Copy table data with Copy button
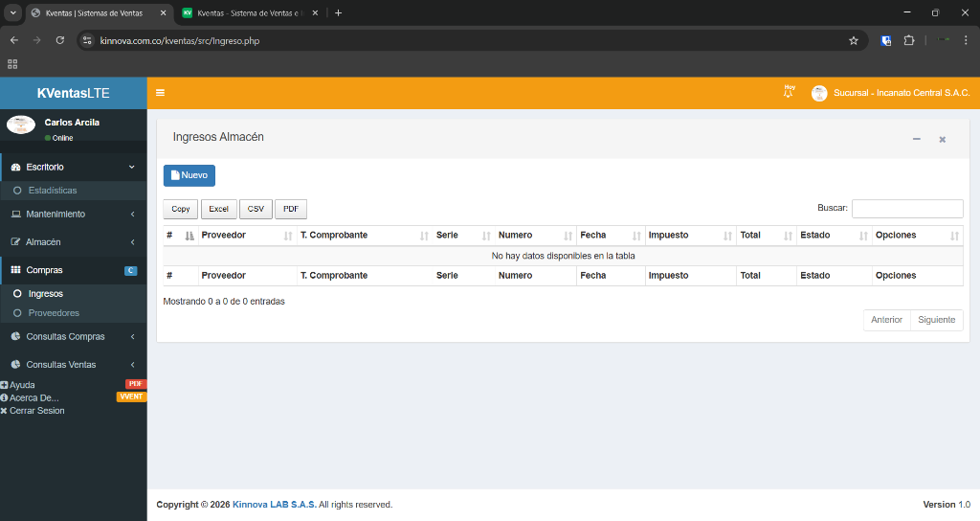 click(181, 209)
